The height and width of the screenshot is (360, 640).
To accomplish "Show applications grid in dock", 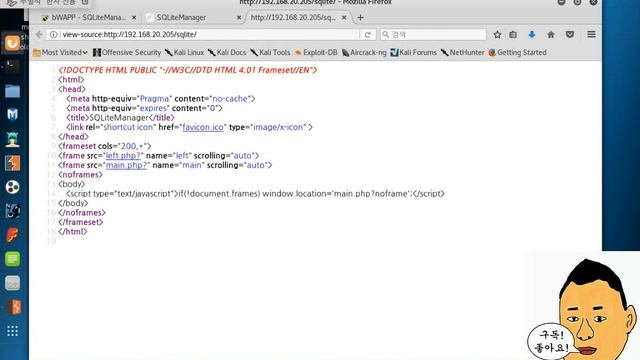I will click(x=12, y=331).
